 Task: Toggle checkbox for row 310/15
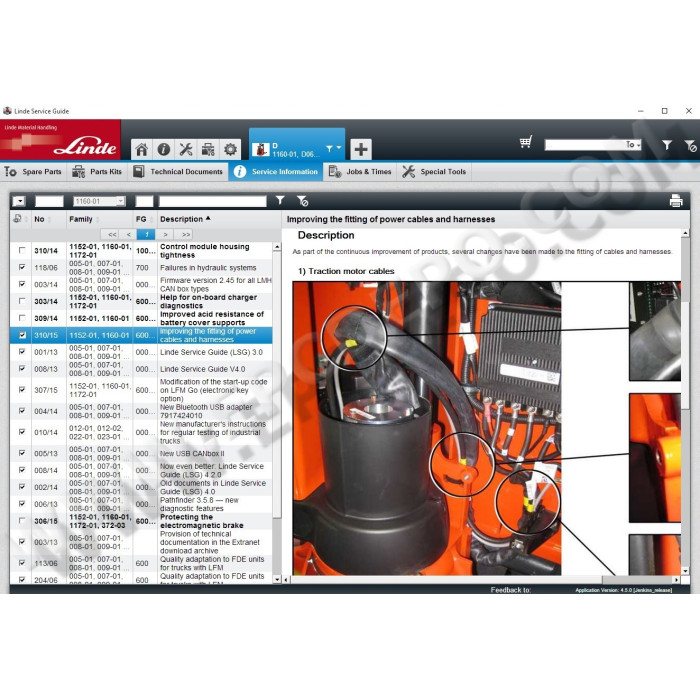pyautogui.click(x=22, y=335)
